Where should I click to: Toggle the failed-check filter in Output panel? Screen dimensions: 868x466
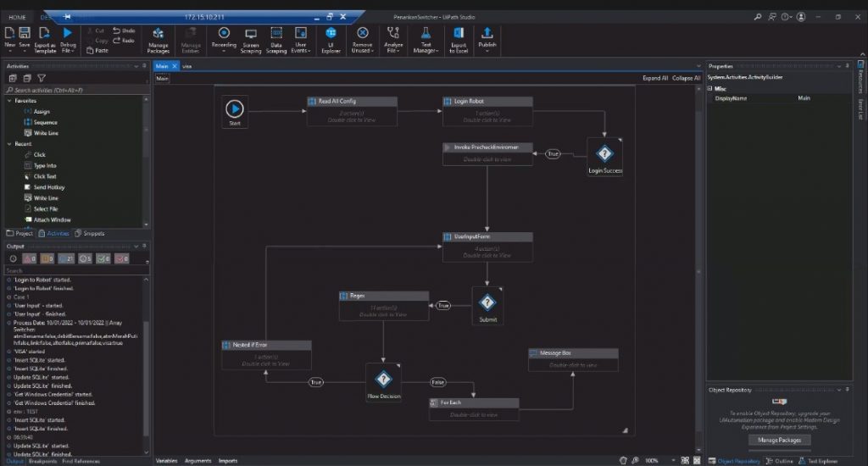(122, 258)
